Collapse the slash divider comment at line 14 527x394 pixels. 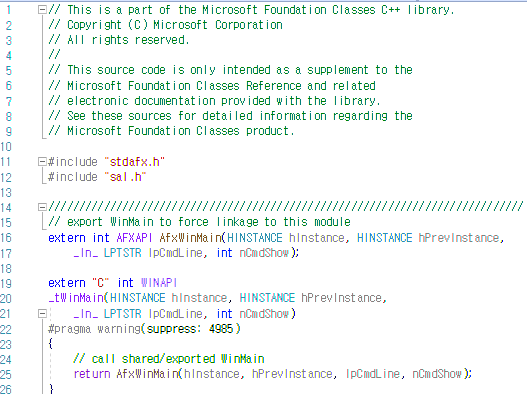point(42,207)
